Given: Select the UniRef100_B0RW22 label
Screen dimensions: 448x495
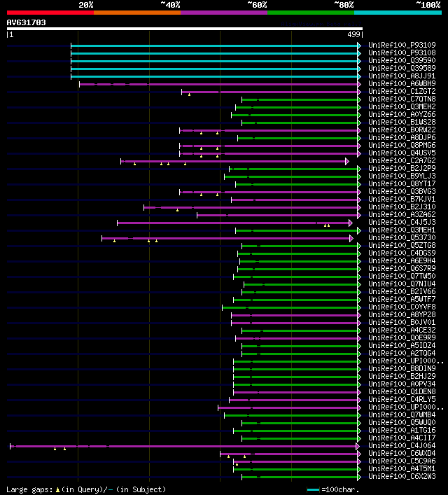Looking at the screenshot, I should tap(402, 130).
